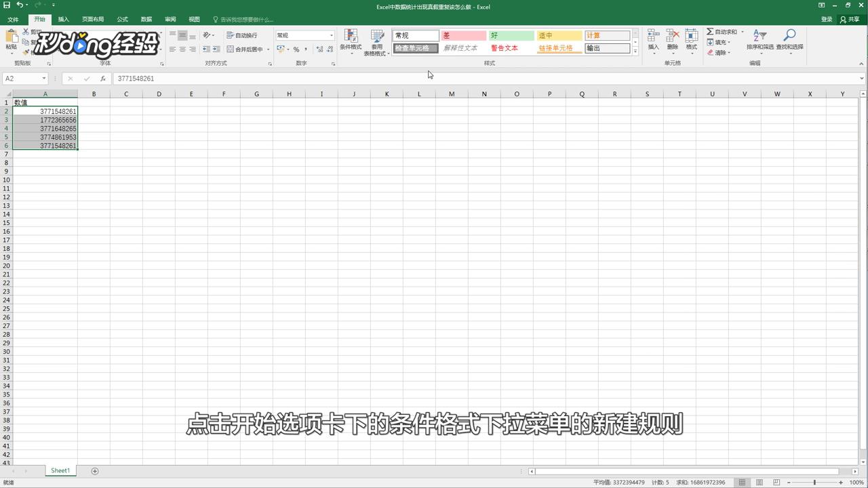
Task: Click the text orientation icon
Action: coord(207,35)
